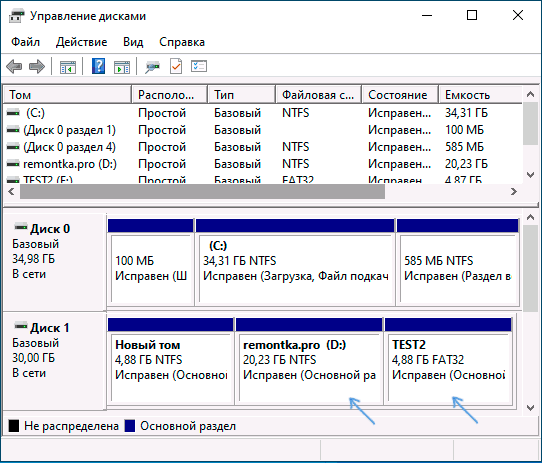Select the (C:) 34,31 ГБ NTFS partition block
The width and height of the screenshot is (542, 463).
coord(295,262)
